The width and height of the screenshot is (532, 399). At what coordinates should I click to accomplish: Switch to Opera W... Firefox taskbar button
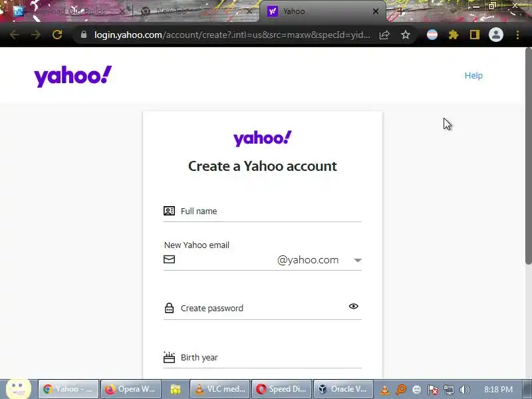click(x=131, y=389)
